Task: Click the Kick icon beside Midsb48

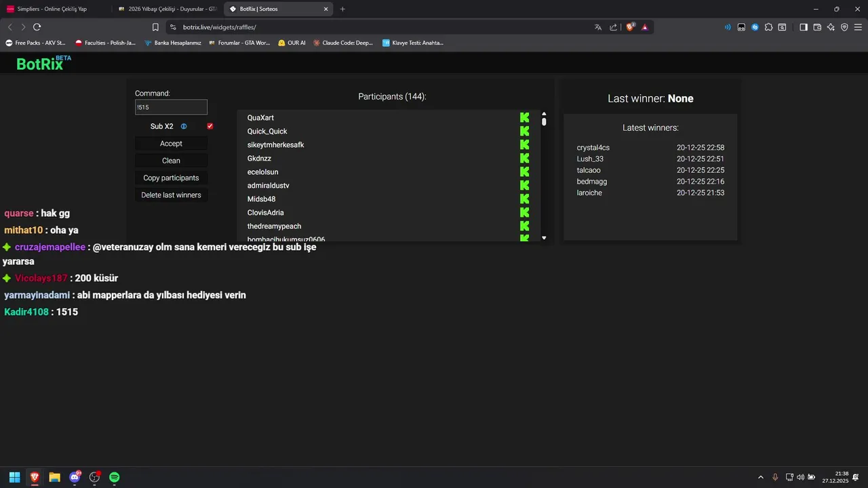Action: 524,199
